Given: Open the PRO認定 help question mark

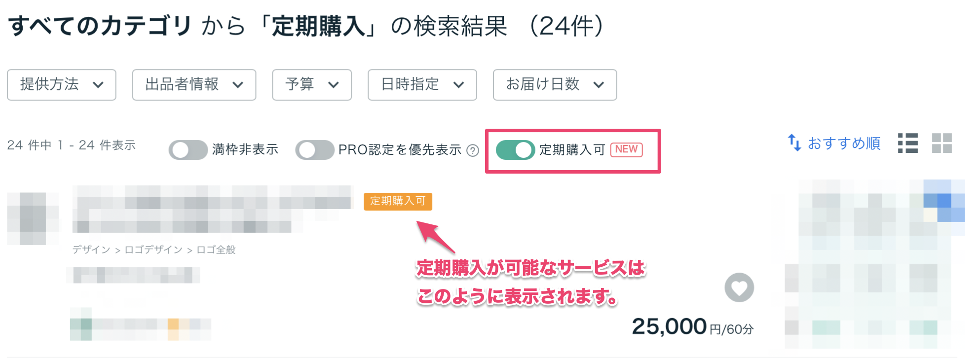Looking at the screenshot, I should pyautogui.click(x=473, y=150).
